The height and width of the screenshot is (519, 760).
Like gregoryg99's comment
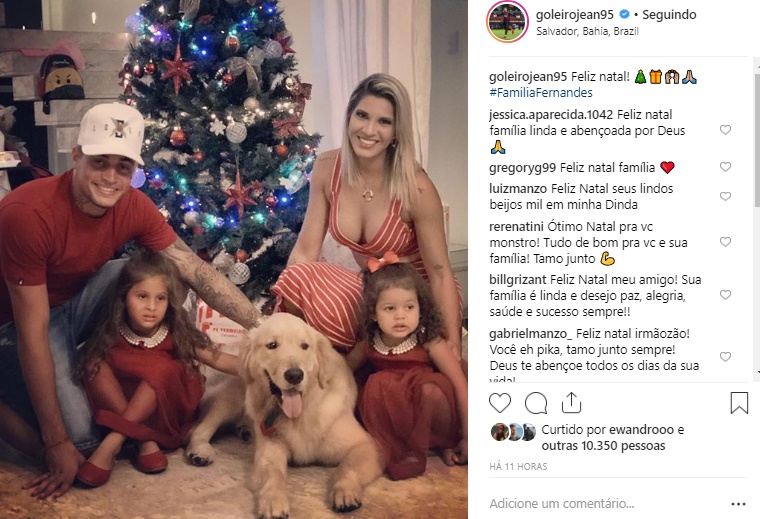point(725,167)
